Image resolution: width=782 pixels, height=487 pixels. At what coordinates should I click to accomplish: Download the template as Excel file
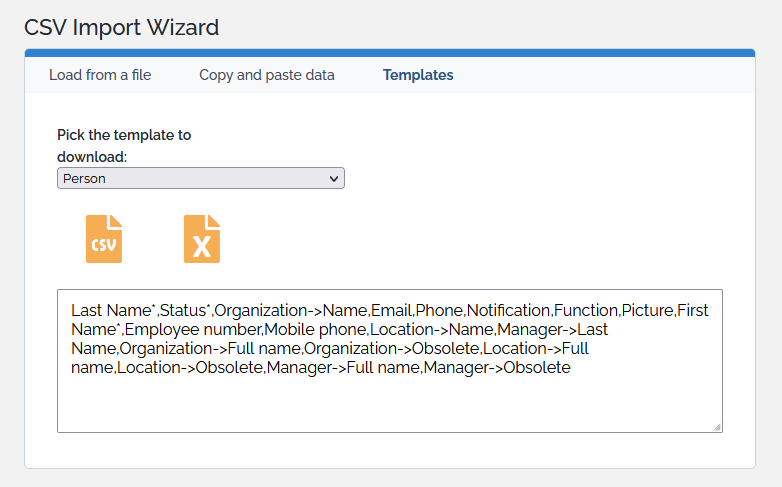(201, 239)
